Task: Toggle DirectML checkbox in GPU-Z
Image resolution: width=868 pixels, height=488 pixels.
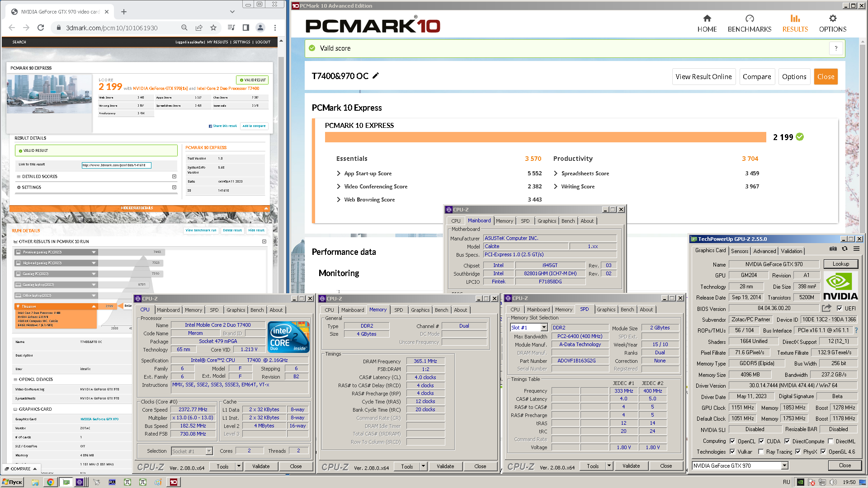Action: click(830, 441)
